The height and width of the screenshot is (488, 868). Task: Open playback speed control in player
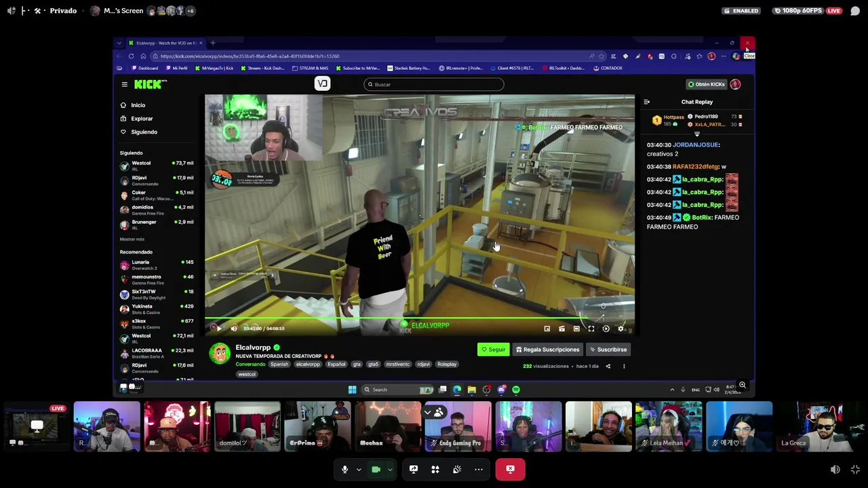[606, 329]
